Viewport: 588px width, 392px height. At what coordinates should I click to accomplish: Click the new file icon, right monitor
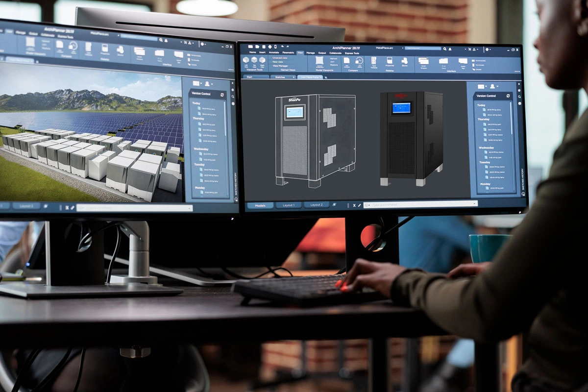tap(250, 47)
